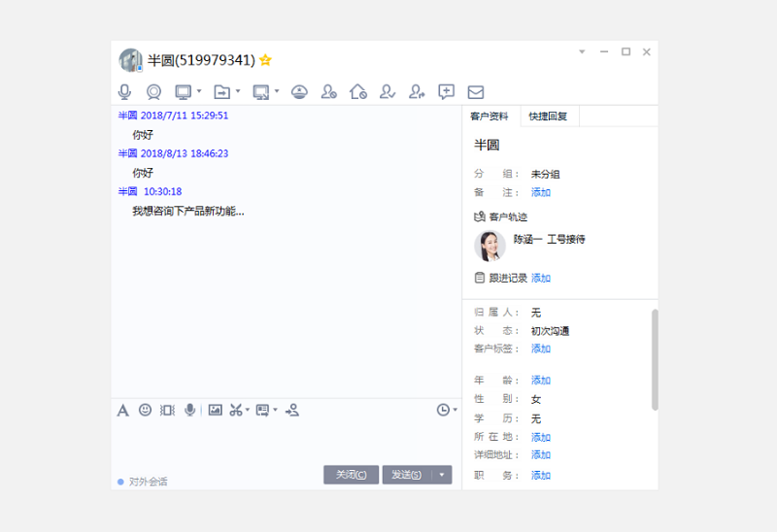This screenshot has height=532, width=777.
Task: Open the emoji picker in the input toolbar
Action: coord(145,410)
